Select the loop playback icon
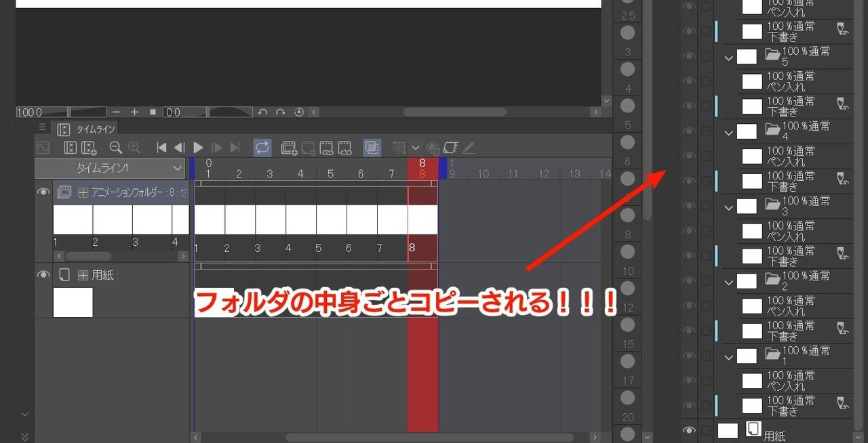 click(x=261, y=147)
